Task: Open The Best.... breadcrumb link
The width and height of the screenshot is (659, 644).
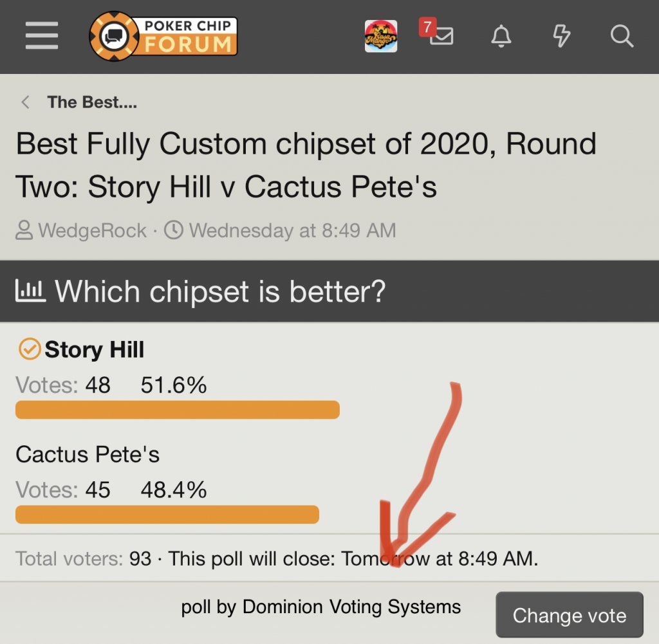Action: point(92,102)
